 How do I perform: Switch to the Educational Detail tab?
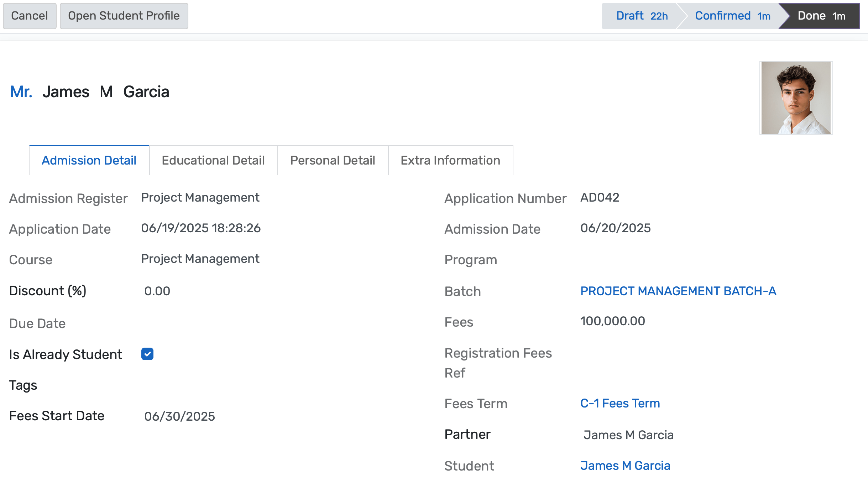point(213,160)
